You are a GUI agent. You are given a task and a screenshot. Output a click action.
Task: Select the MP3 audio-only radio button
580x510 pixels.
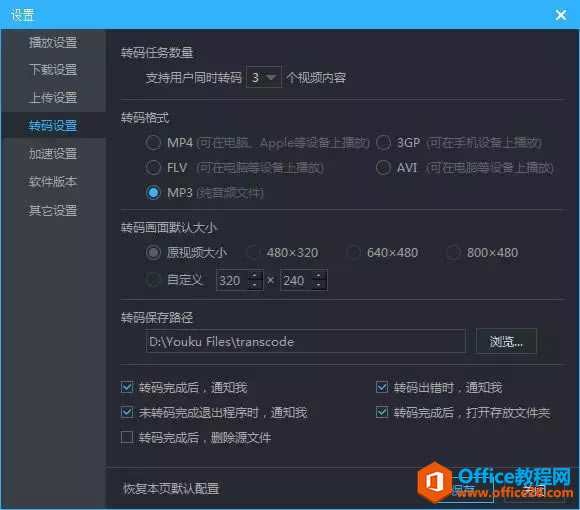153,193
